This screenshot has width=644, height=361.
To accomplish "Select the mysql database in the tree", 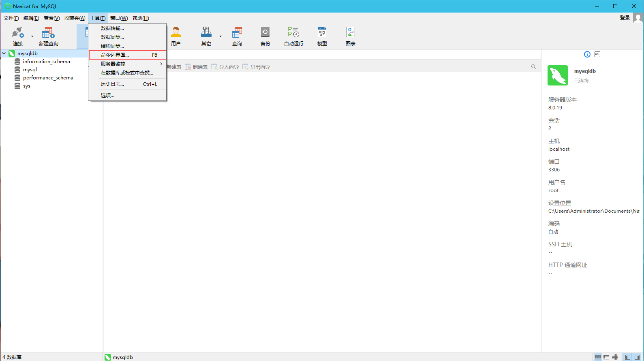I will 30,70.
